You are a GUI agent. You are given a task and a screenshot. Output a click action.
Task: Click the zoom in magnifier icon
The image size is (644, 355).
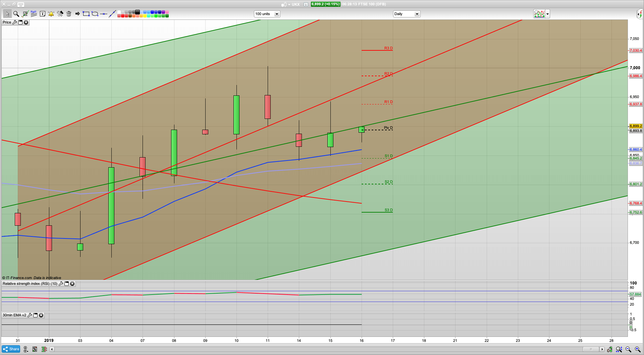pyautogui.click(x=638, y=349)
